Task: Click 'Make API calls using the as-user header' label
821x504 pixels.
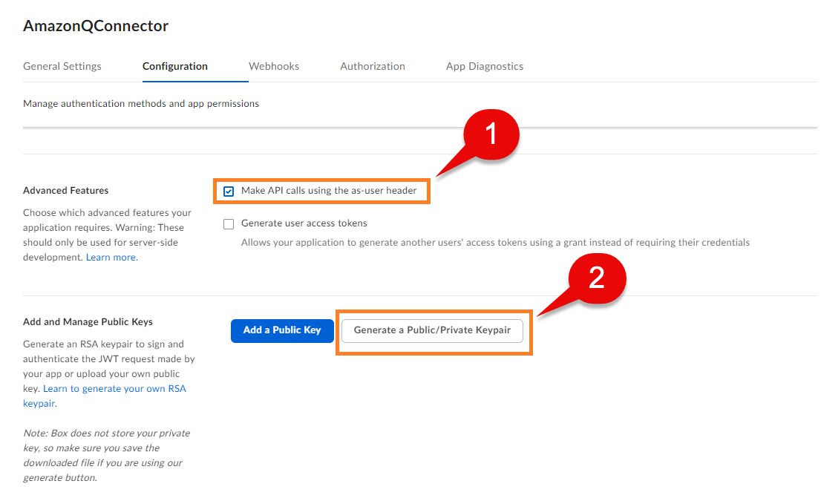Action: click(x=329, y=191)
